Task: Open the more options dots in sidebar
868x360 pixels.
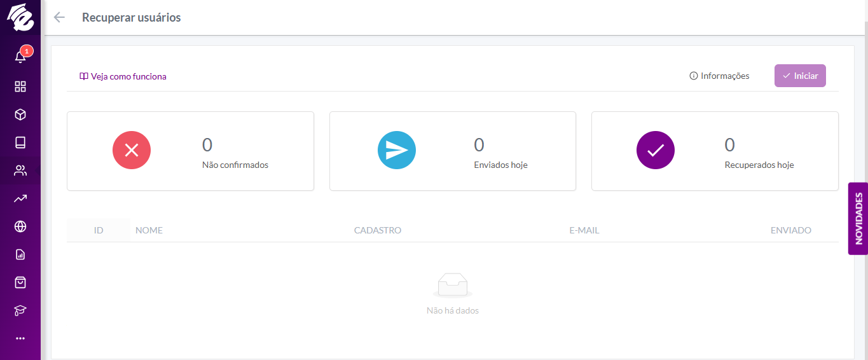Action: click(x=20, y=338)
